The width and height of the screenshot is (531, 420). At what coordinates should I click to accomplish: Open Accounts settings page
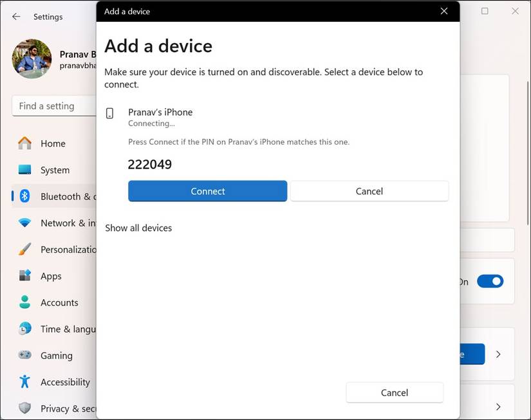pos(54,302)
